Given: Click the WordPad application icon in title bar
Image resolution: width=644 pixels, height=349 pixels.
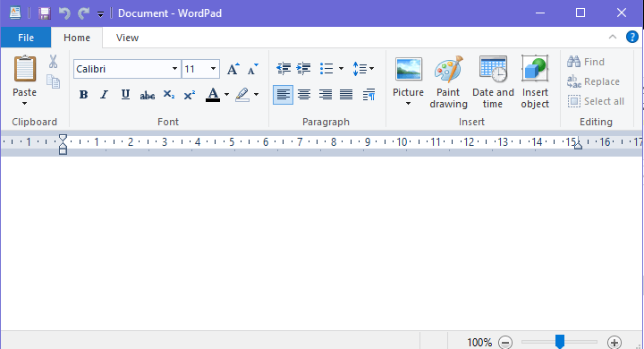Looking at the screenshot, I should (x=15, y=13).
